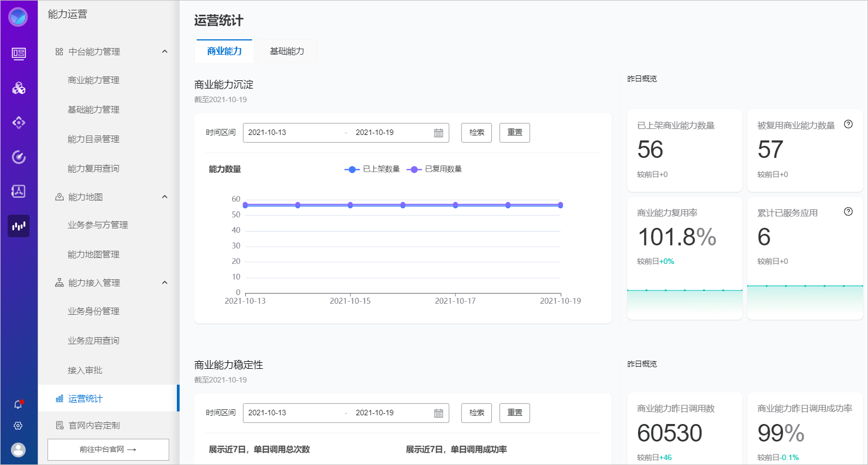Toggle 已复用数量 legend series
Image resolution: width=868 pixels, height=465 pixels.
[434, 169]
